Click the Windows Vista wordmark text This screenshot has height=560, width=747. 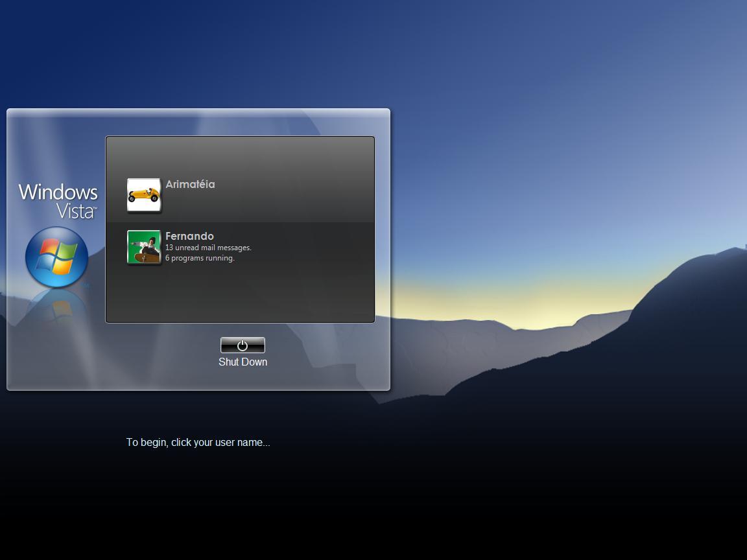[x=58, y=201]
